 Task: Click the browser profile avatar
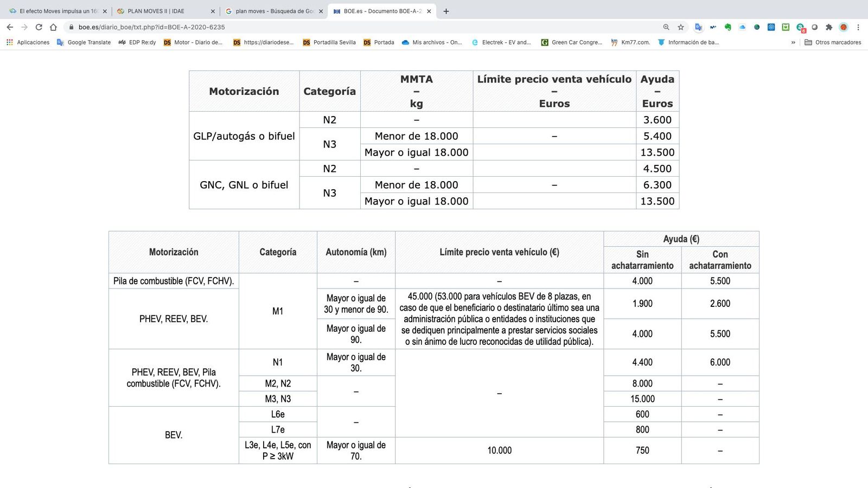844,27
